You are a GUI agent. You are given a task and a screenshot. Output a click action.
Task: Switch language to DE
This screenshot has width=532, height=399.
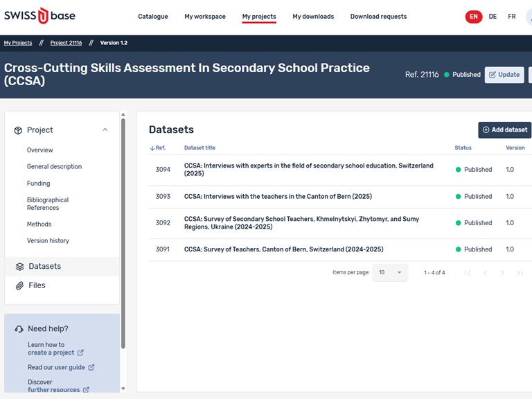click(x=493, y=17)
